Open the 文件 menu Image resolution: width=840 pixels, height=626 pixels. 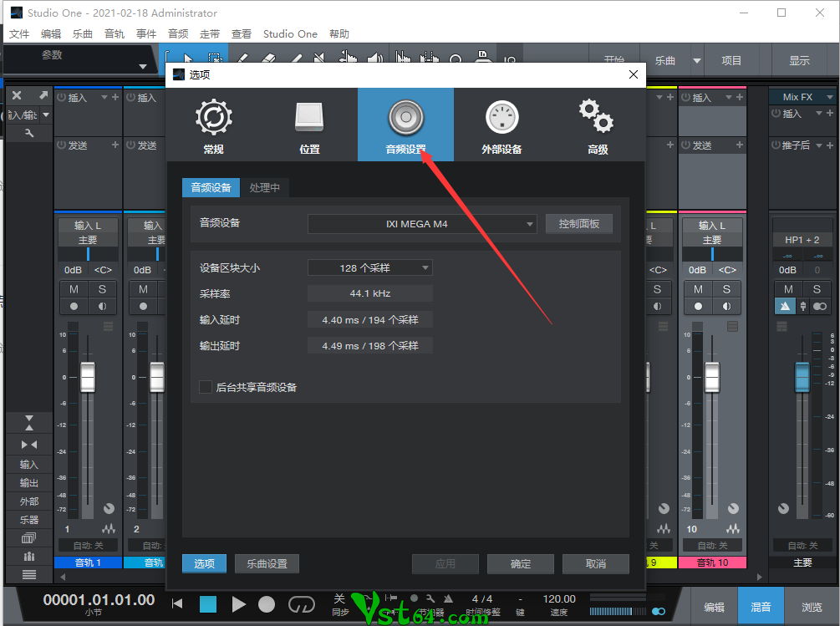18,33
